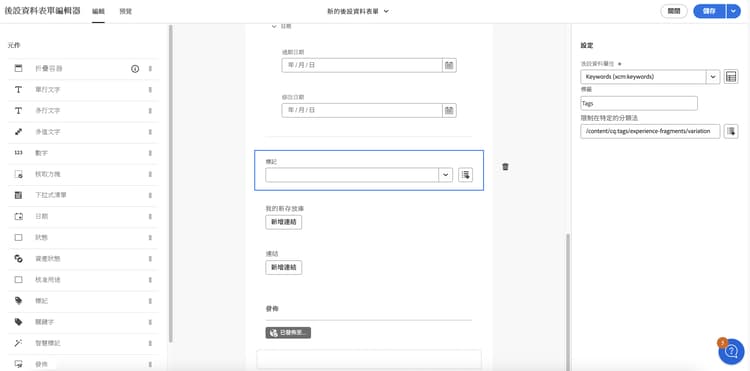Open calendar picker for the 過期日期 field

coord(449,65)
